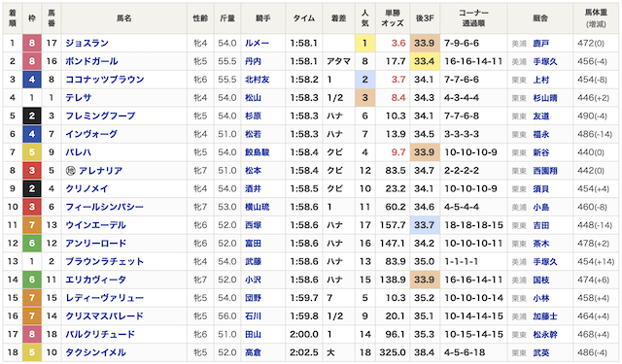
Task: Select trainer 松永幹
Action: click(x=545, y=335)
